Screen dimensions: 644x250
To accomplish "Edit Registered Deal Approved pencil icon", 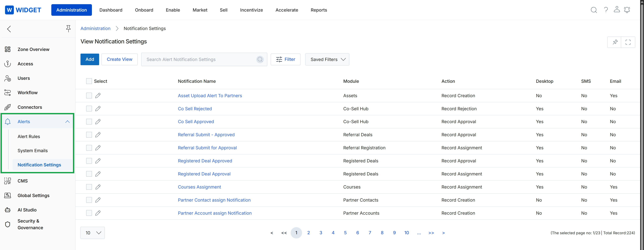I will [x=98, y=161].
